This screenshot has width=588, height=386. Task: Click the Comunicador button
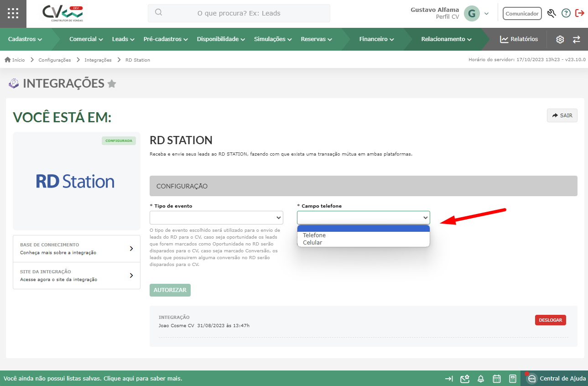coord(522,14)
